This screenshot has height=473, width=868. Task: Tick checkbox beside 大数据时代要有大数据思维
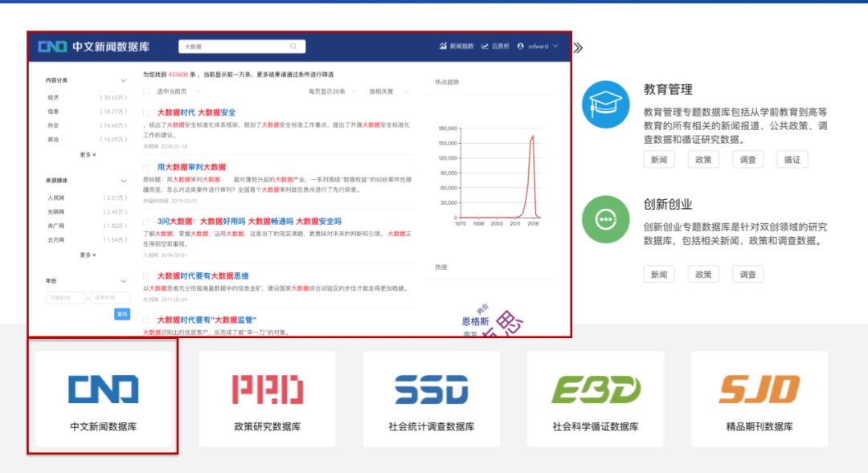coord(146,276)
